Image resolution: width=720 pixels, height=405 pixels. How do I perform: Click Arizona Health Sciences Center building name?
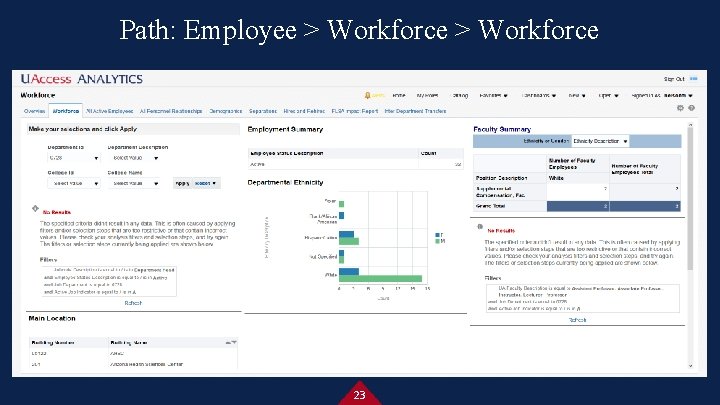146,364
